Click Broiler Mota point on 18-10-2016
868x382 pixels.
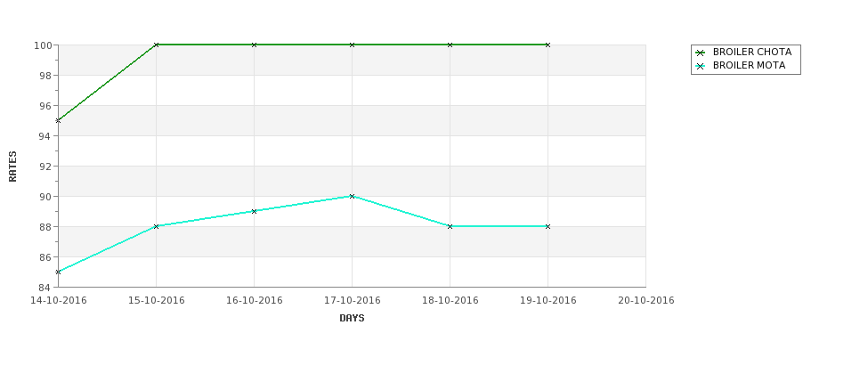click(x=450, y=226)
